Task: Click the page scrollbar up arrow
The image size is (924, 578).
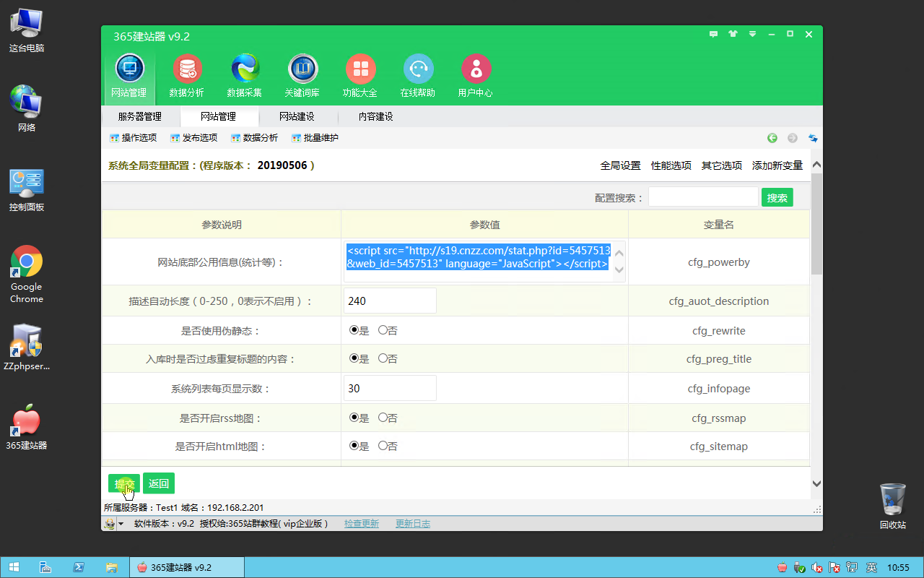Action: [x=816, y=165]
